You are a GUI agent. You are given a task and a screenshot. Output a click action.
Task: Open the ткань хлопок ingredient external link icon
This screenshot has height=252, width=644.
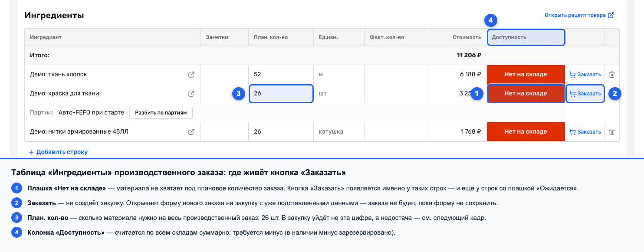tap(191, 75)
